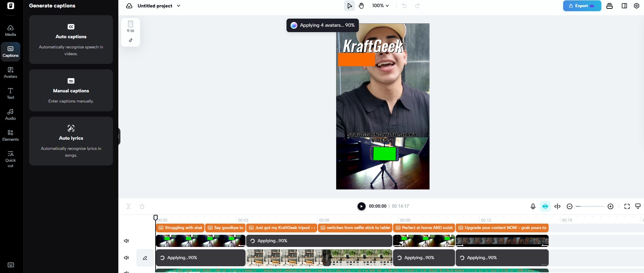Open the Untitled project name dropdown
644x273 pixels.
click(x=159, y=6)
